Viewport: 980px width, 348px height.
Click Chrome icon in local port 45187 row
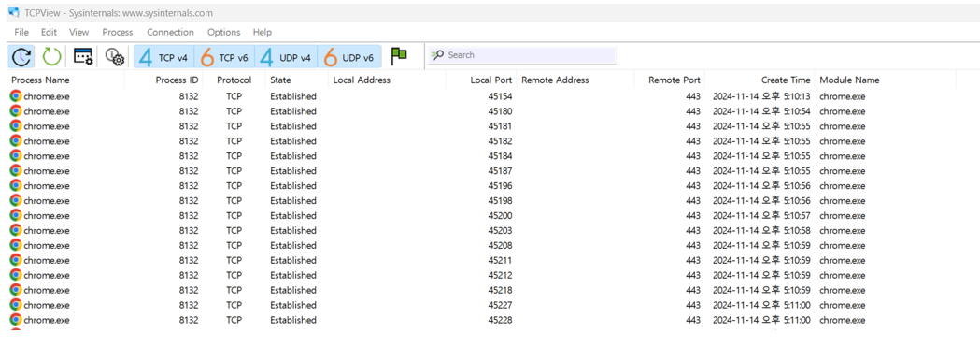pos(16,171)
